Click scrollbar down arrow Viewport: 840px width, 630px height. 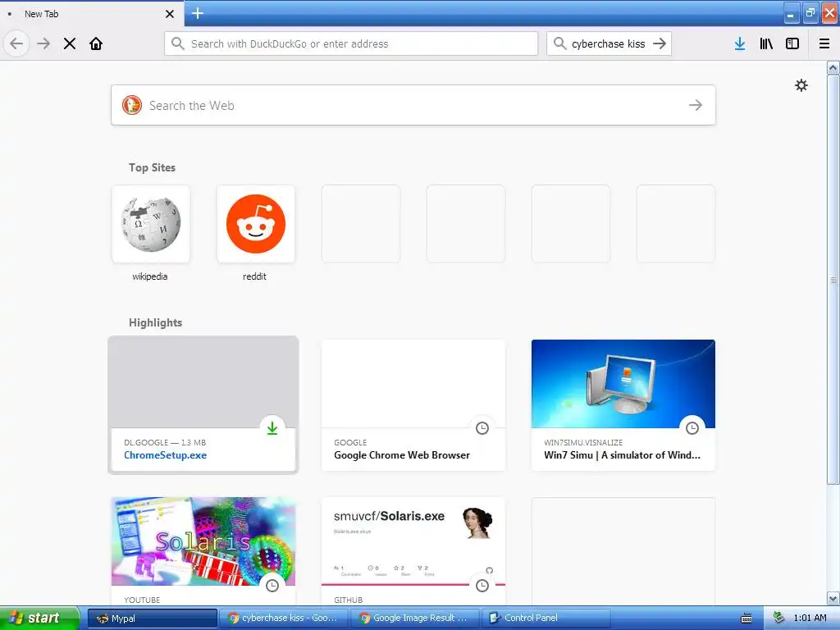point(833,598)
